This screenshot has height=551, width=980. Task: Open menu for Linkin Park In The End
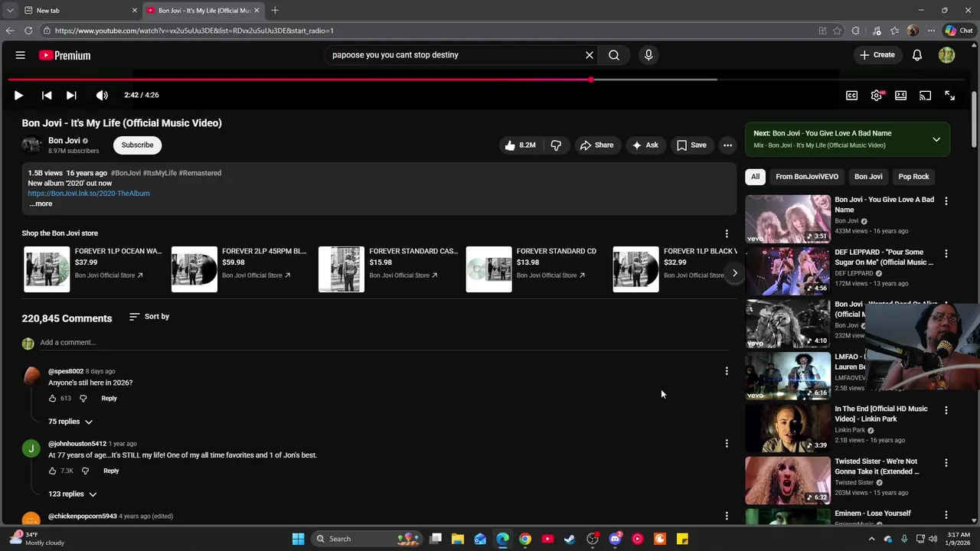tap(946, 410)
